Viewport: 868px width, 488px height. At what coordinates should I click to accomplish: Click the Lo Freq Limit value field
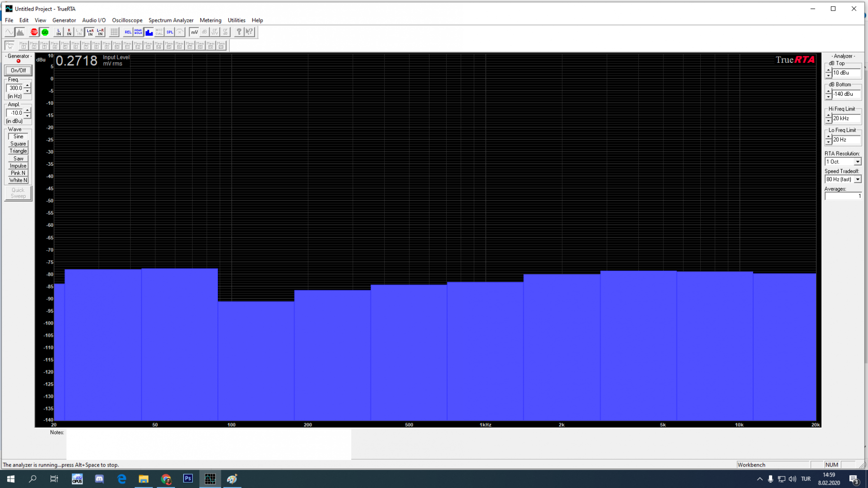coord(846,140)
